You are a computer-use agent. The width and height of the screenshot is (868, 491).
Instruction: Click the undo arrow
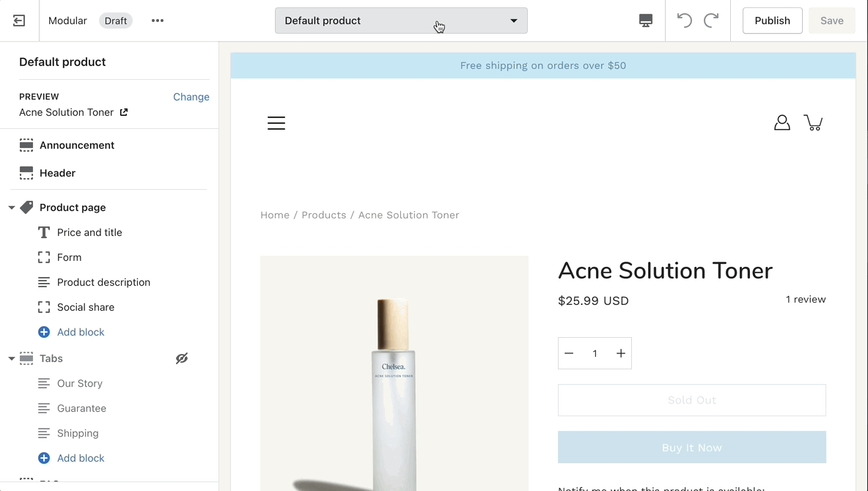685,21
